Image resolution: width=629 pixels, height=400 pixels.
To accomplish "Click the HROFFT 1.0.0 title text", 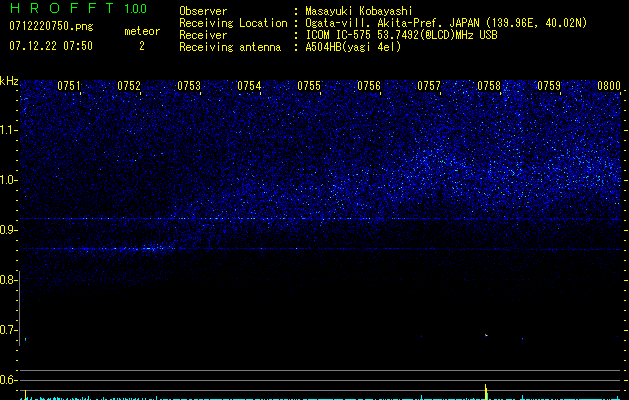I will click(79, 8).
